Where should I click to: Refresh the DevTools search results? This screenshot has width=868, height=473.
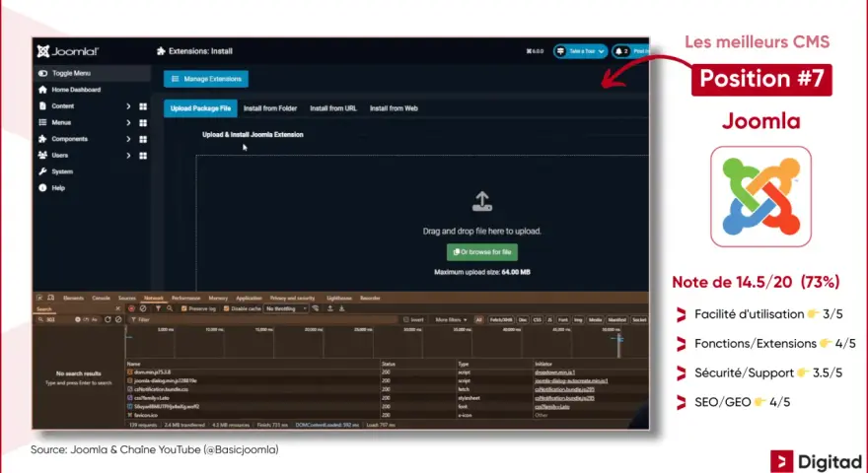(108, 319)
